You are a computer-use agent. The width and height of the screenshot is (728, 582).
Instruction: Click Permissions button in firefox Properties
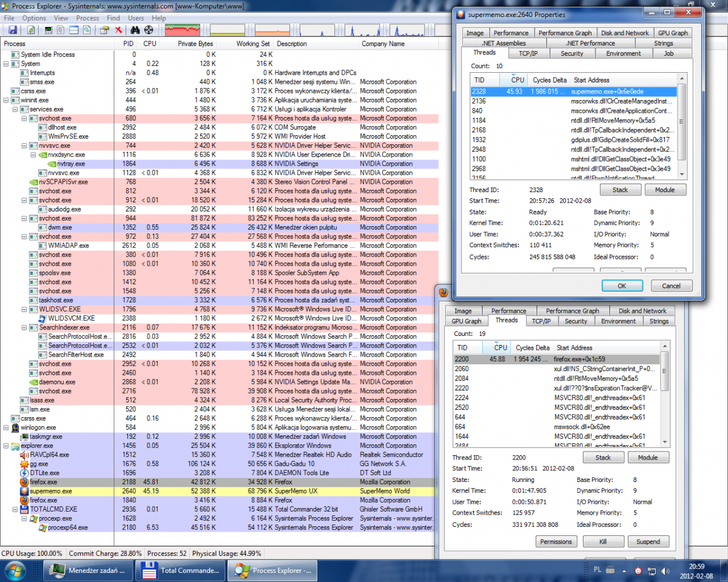556,541
